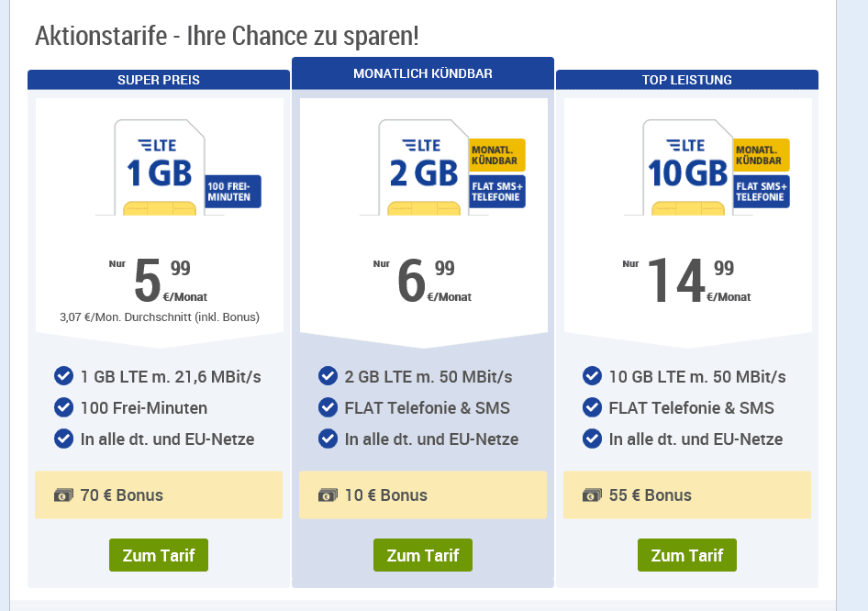This screenshot has height=611, width=868.
Task: Open Zum Tarif for the 6,99 € plan
Action: click(x=423, y=555)
